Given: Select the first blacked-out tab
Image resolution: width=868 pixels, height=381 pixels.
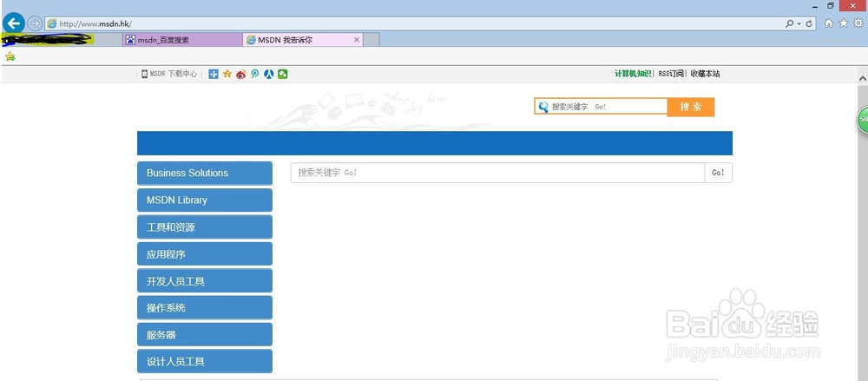Looking at the screenshot, I should [61, 40].
